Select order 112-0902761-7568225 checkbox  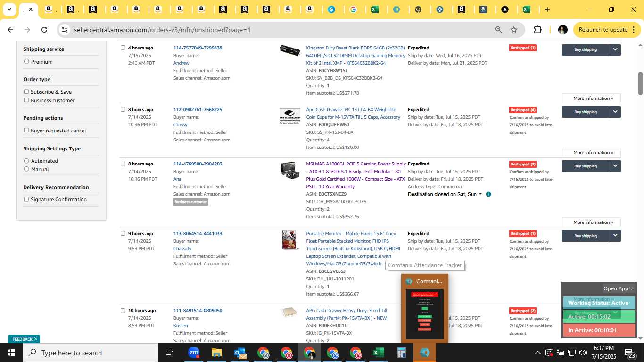click(123, 109)
